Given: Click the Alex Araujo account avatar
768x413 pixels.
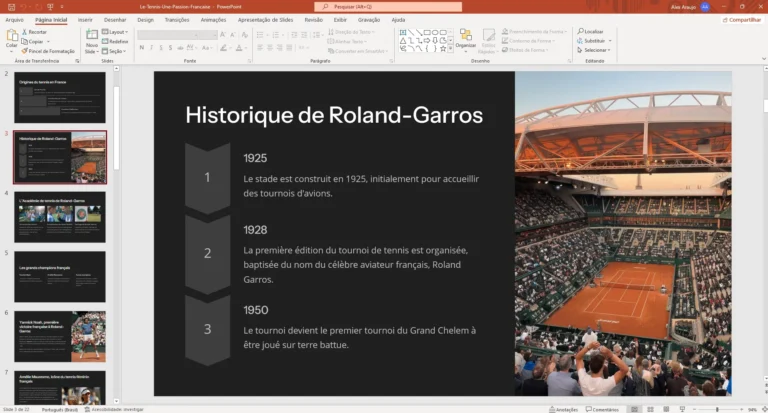Looking at the screenshot, I should [705, 7].
